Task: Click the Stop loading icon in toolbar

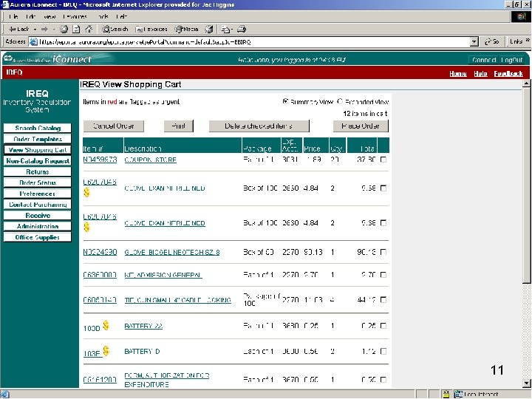Action: pos(64,29)
